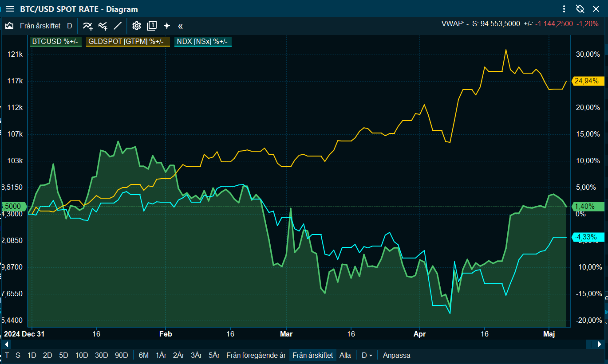Screen dimensions: 608x364
Task: Click the left arrow of the horizontal scrollbar
Action: coord(6,344)
